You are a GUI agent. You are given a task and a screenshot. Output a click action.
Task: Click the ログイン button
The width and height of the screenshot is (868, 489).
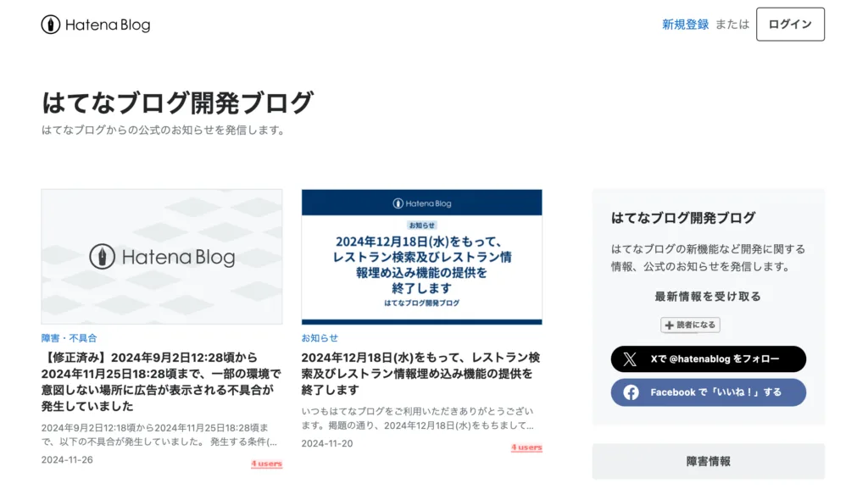[790, 25]
